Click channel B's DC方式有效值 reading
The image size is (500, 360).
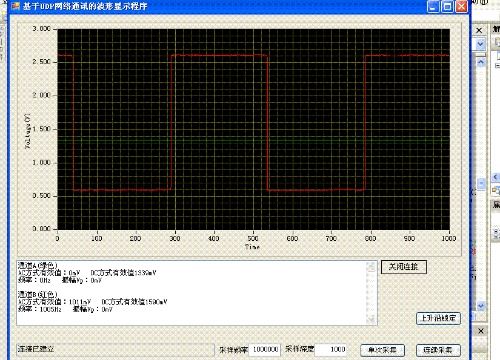(x=134, y=302)
